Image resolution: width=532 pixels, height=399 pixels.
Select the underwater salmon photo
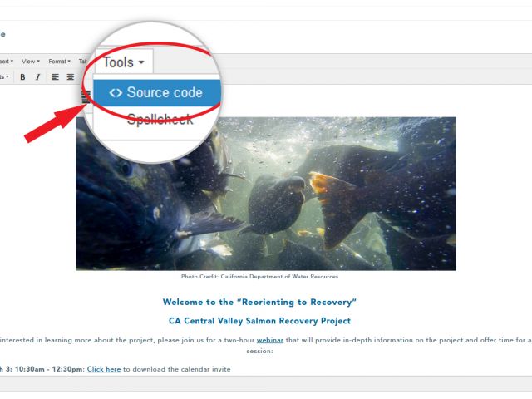266,194
